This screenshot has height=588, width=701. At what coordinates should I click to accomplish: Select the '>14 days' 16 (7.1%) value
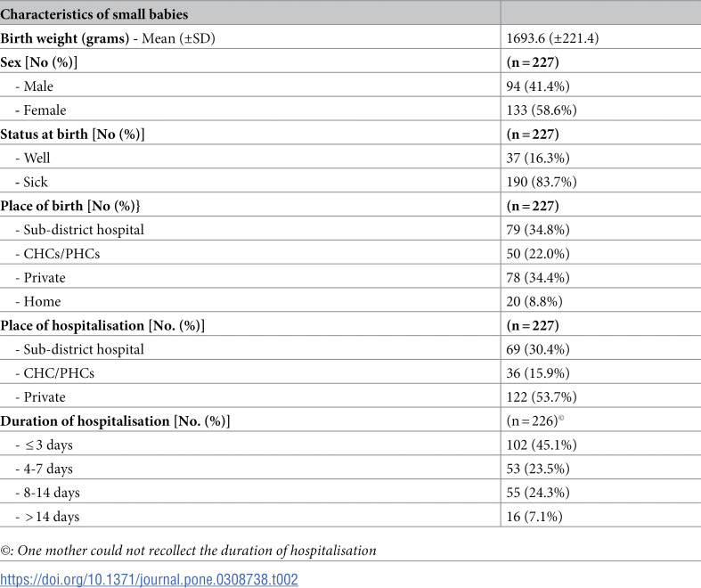click(x=534, y=517)
